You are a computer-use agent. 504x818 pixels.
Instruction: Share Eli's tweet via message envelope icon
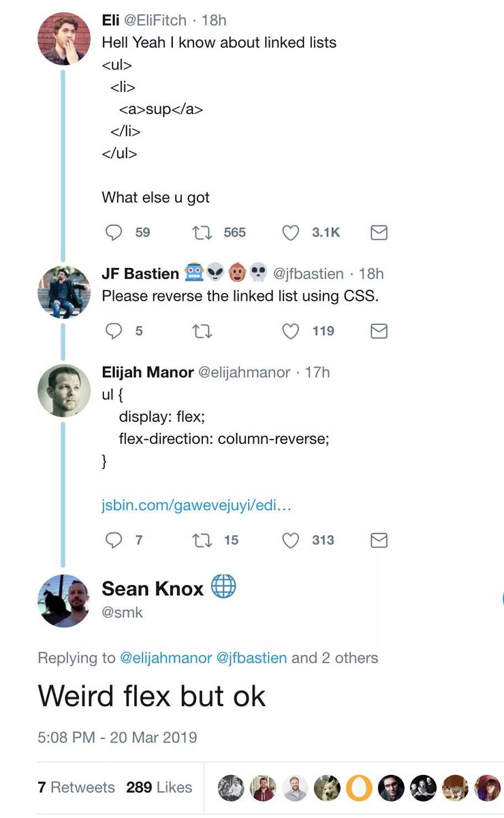[379, 233]
